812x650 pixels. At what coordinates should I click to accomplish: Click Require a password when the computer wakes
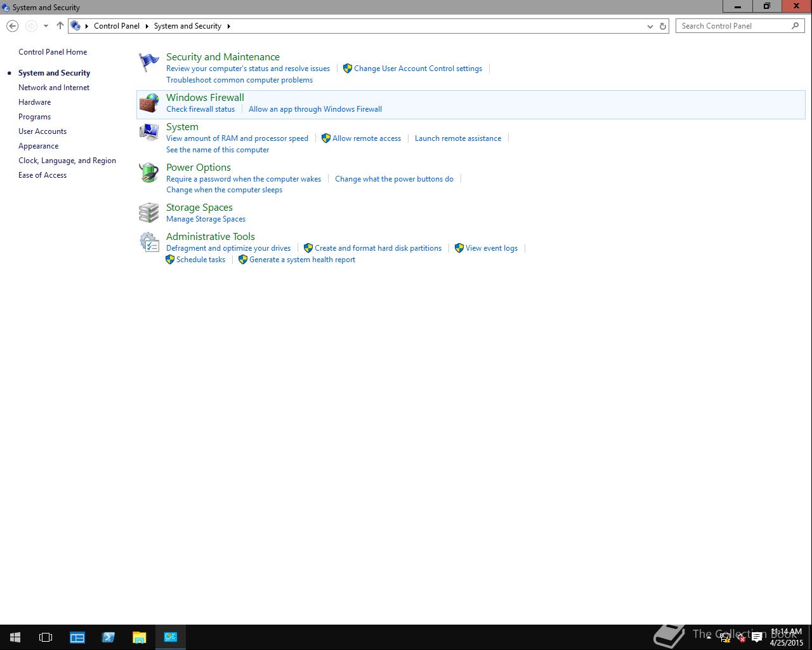click(x=244, y=179)
